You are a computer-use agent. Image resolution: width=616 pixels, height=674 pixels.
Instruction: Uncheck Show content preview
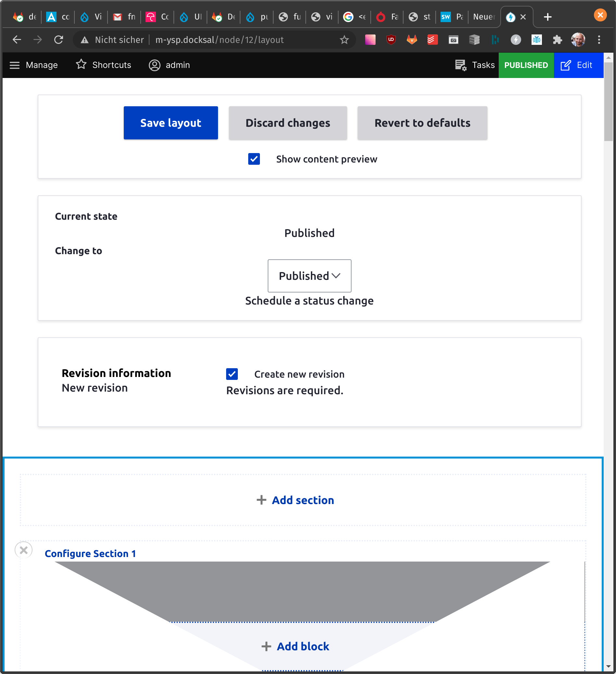coord(254,159)
